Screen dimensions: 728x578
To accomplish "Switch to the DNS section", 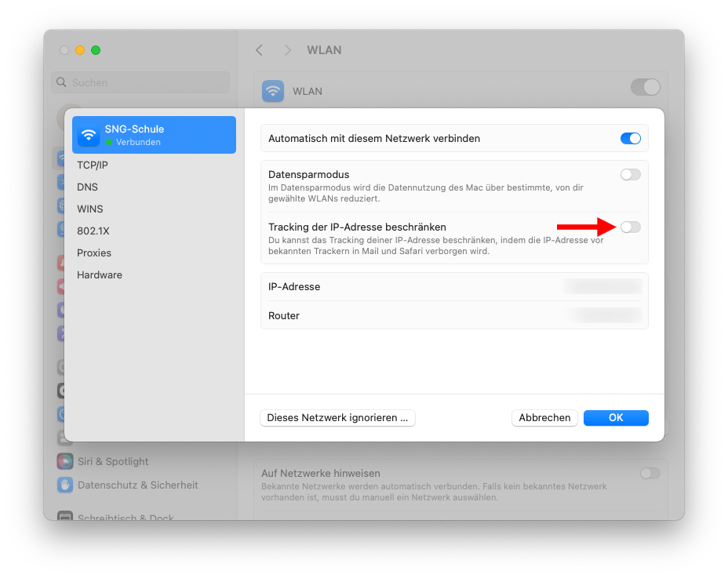I will click(x=87, y=187).
